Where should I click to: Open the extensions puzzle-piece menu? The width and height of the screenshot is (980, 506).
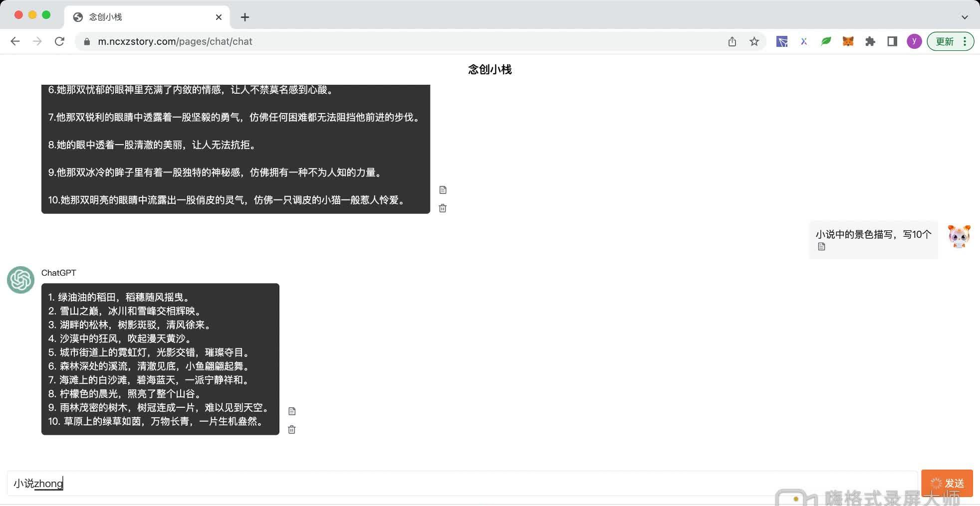tap(870, 41)
